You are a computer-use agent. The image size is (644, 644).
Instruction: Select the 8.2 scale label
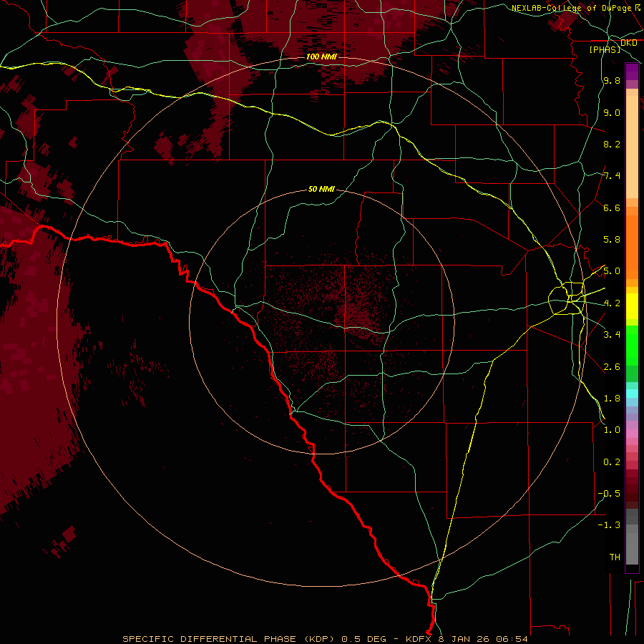pos(612,144)
